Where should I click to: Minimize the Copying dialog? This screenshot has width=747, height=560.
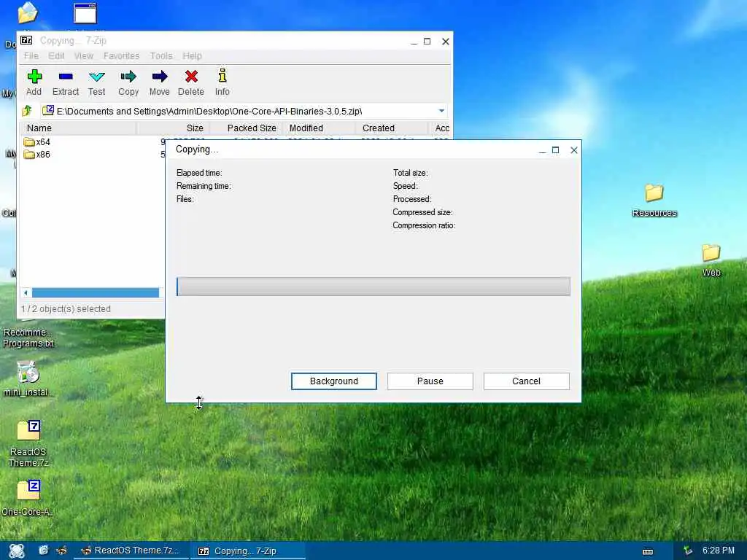click(x=542, y=150)
